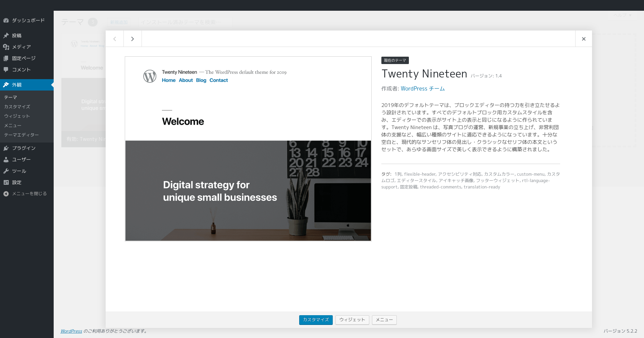This screenshot has width=644, height=338.
Task: Select the カスタマイズ submenu item in sidebar
Action: point(17,107)
